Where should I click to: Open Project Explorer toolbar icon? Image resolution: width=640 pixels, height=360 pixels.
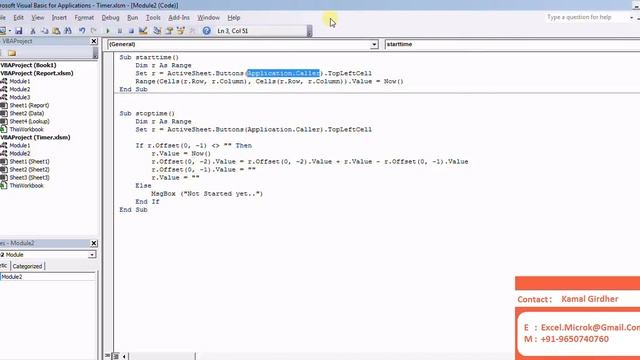click(157, 31)
